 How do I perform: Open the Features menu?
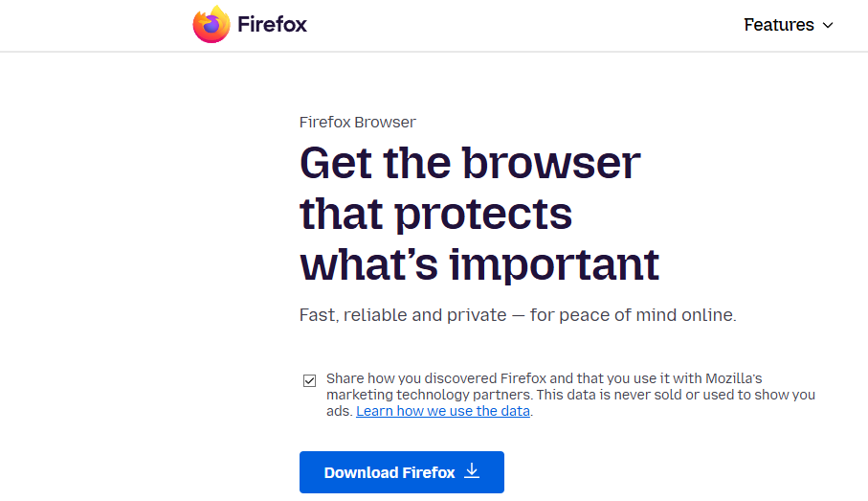click(779, 25)
